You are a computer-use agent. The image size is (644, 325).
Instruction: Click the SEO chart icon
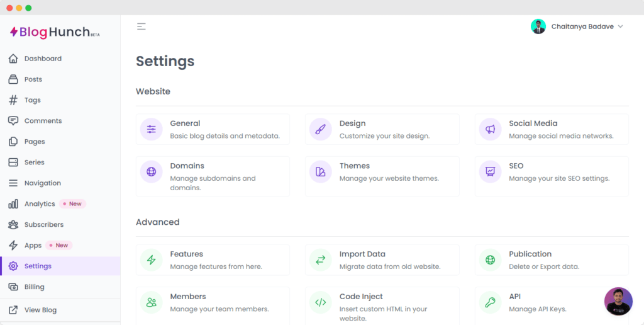(x=490, y=171)
